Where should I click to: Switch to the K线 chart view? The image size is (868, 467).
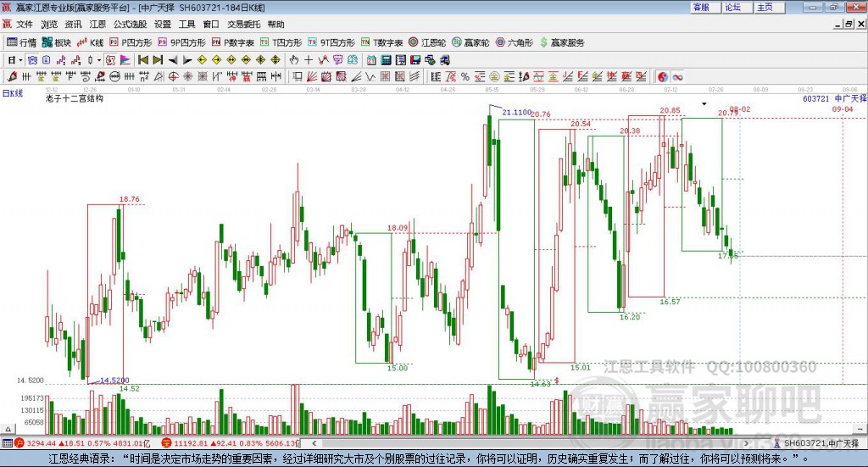point(90,42)
